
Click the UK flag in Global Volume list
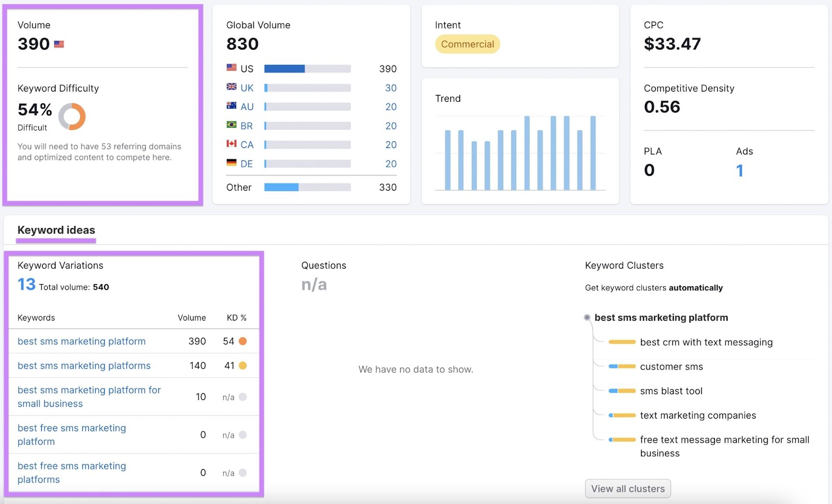click(x=231, y=87)
